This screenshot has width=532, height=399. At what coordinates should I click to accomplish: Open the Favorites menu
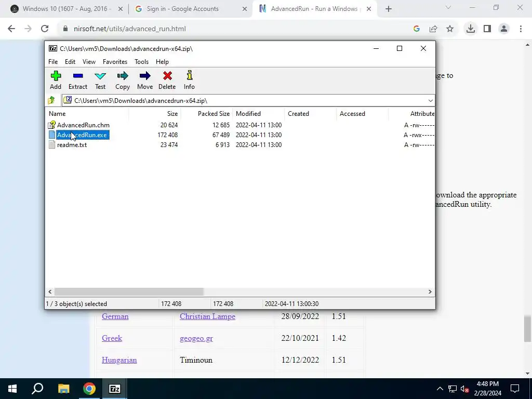115,62
